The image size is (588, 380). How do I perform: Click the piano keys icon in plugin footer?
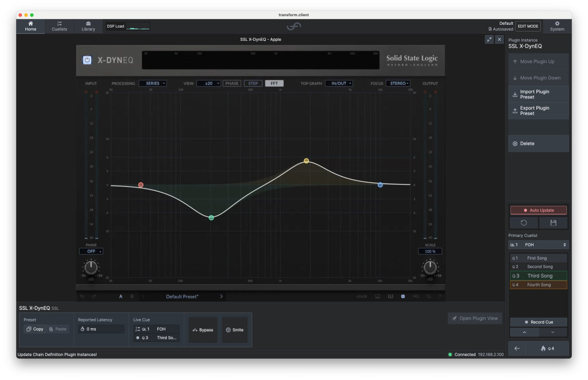point(390,297)
